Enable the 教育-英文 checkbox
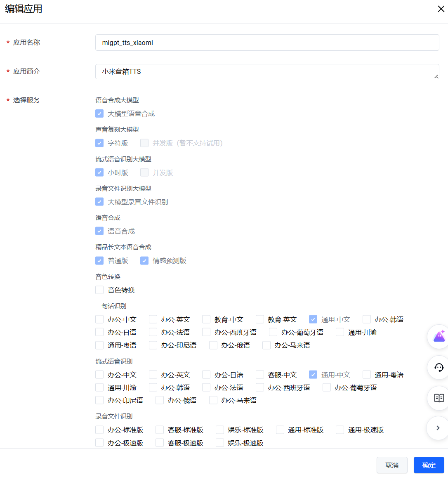The width and height of the screenshot is (448, 477). pos(260,319)
